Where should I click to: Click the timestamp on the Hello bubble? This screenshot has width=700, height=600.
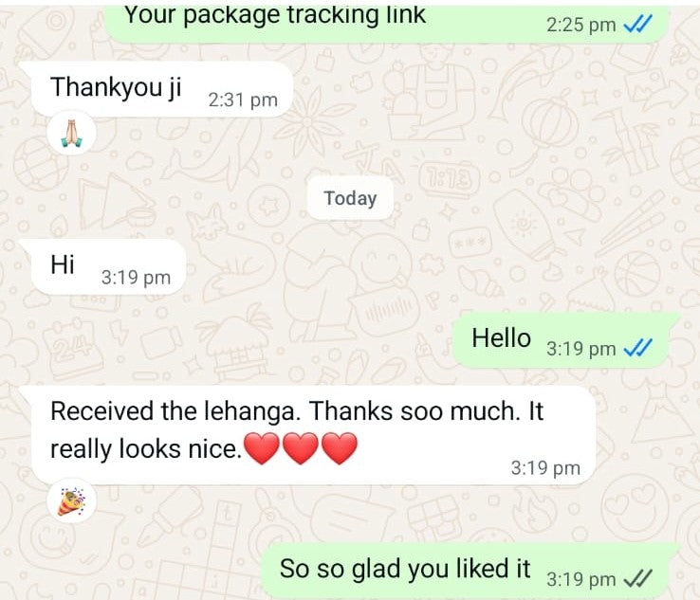tap(580, 349)
